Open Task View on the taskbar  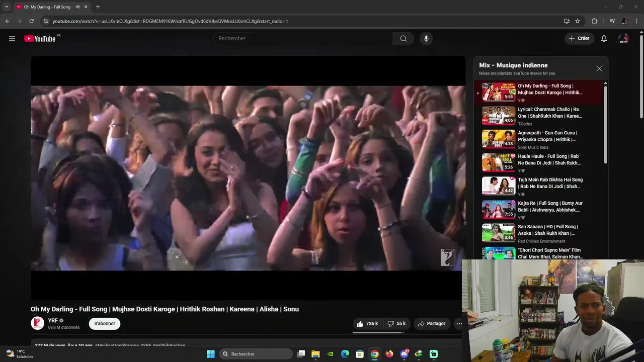(301, 354)
